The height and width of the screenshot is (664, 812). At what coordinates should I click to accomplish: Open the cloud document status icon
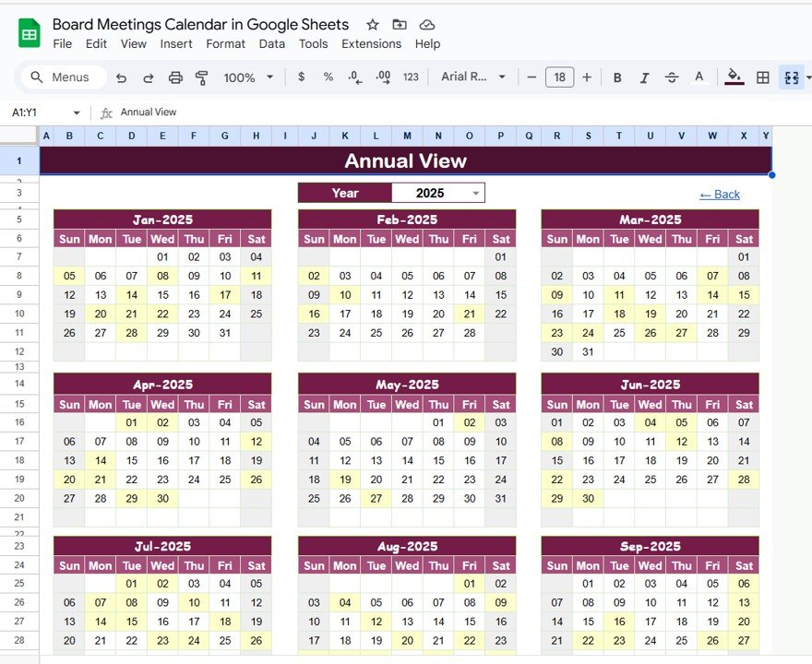coord(426,24)
